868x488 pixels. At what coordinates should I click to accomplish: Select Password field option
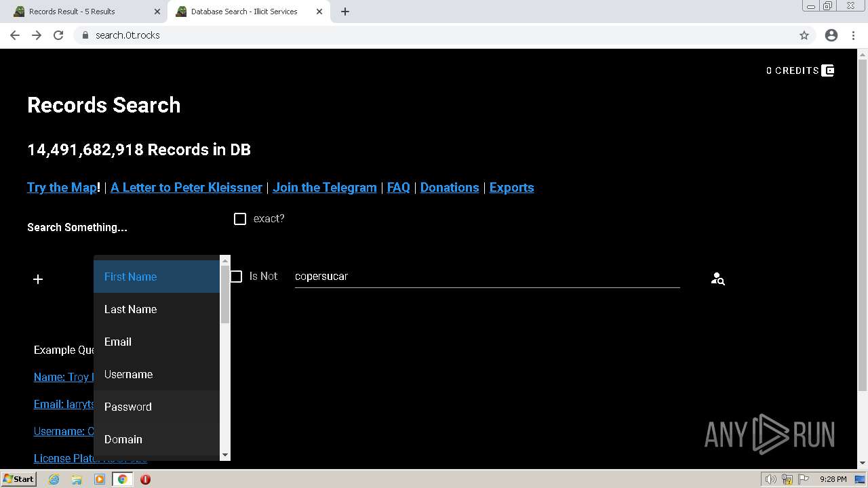(157, 407)
